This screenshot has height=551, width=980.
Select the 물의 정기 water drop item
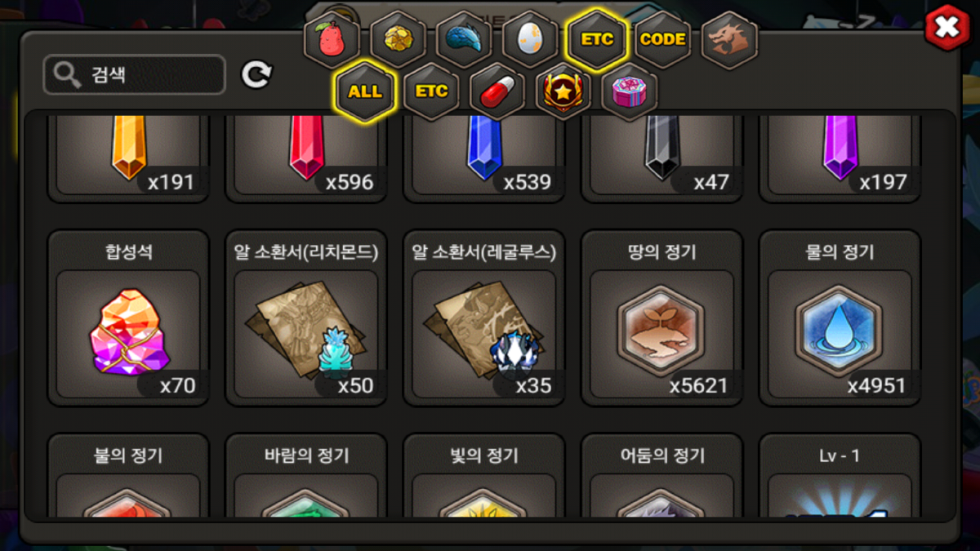click(840, 318)
